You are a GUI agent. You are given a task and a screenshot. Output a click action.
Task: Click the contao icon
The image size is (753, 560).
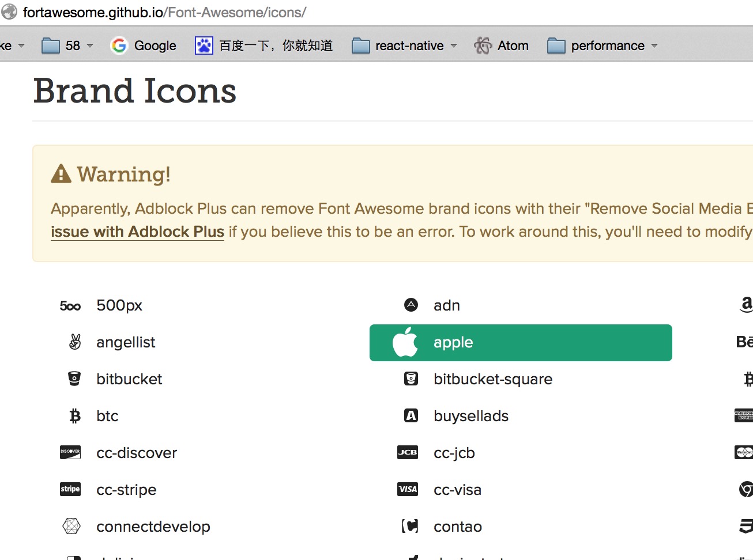[410, 526]
